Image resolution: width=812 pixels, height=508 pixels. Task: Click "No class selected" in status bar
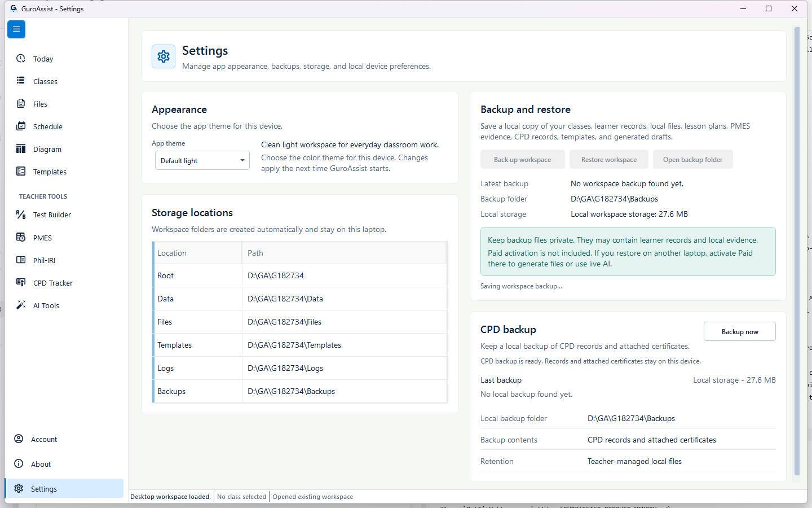pyautogui.click(x=241, y=497)
